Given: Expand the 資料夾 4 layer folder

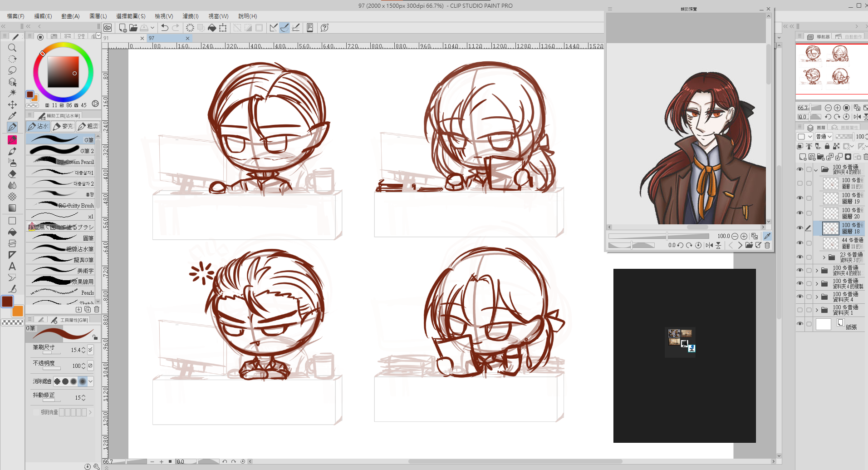Looking at the screenshot, I should tap(817, 297).
